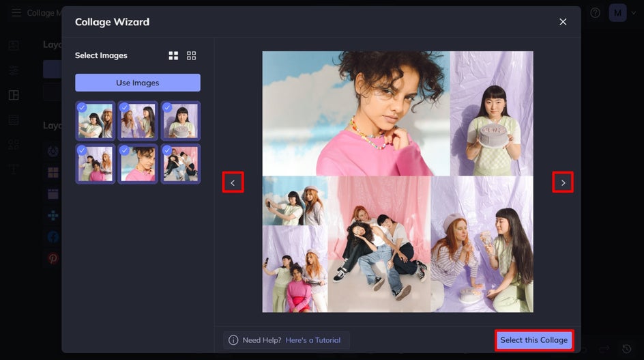Click the curly-haired woman photo in collage
This screenshot has height=360, width=644.
click(x=356, y=113)
